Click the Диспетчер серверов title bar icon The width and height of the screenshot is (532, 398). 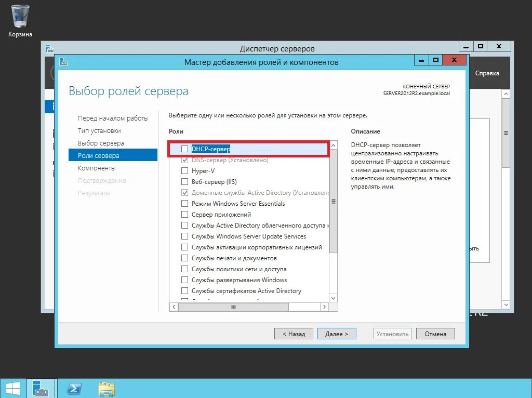50,48
